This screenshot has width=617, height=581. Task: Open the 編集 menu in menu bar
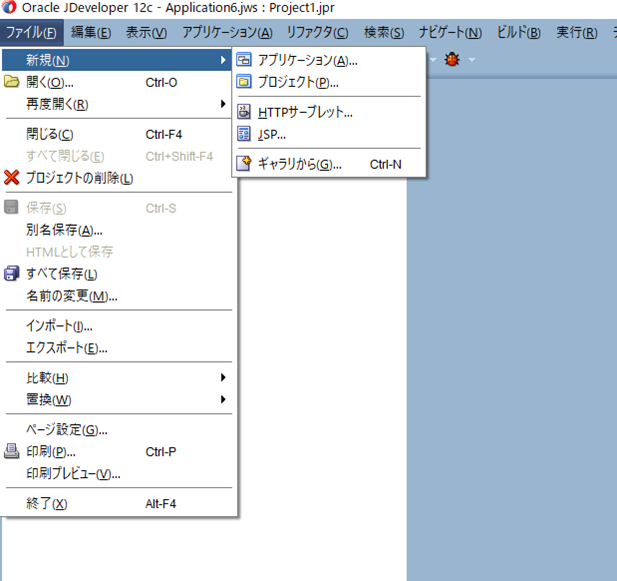(91, 32)
